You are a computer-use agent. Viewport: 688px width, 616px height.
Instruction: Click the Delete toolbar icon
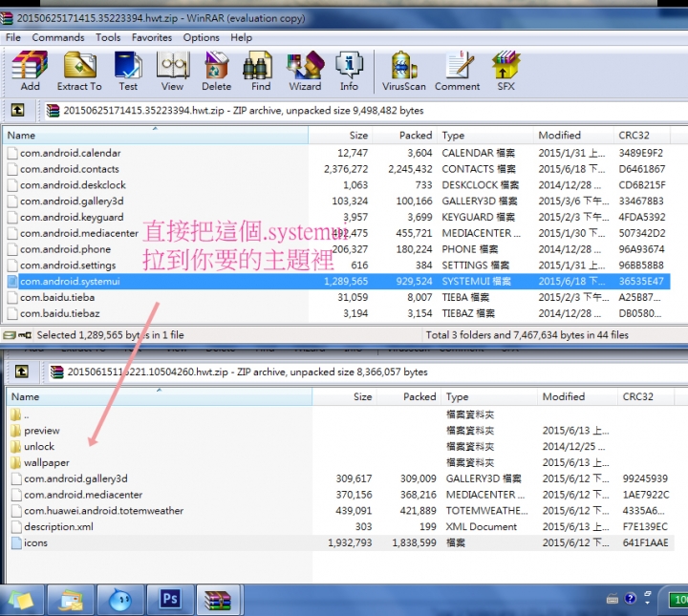click(216, 71)
